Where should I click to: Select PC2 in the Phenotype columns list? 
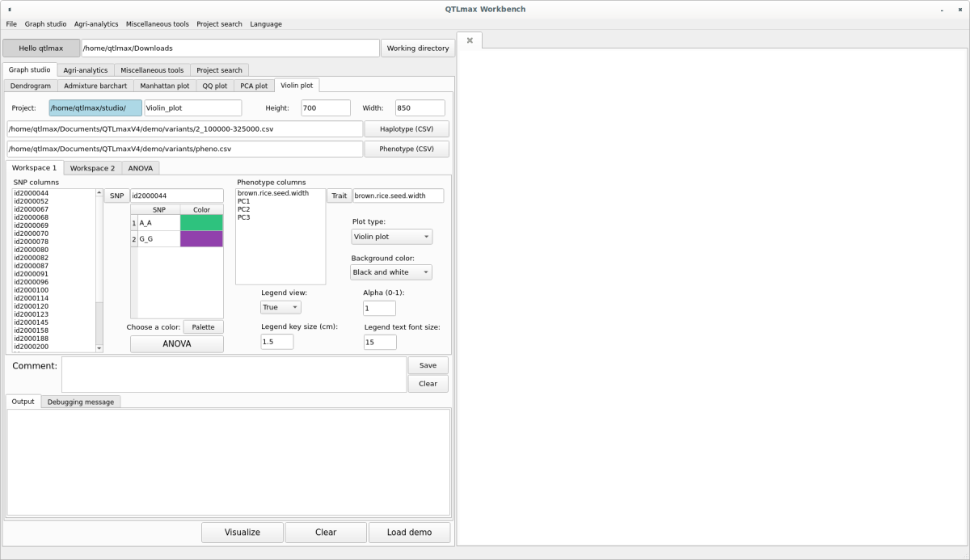[243, 209]
